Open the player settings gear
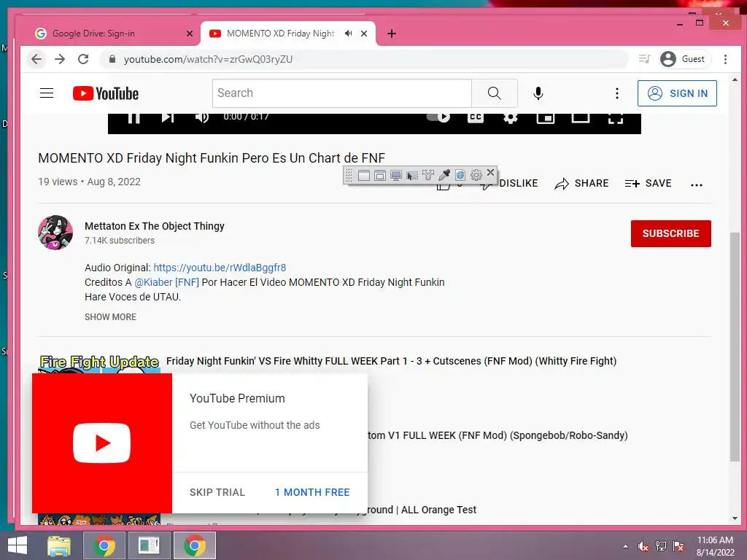 point(510,117)
